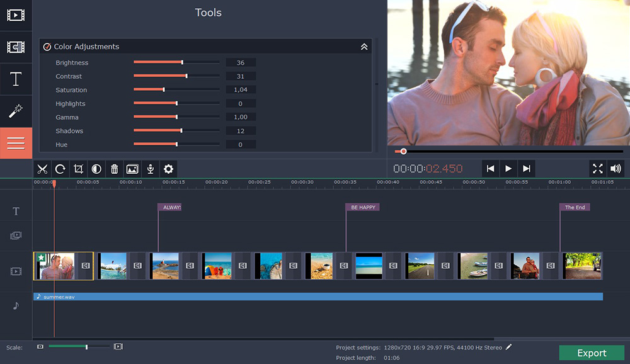Screen dimensions: 630x364
Task: Click the image properties picture icon
Action: pyautogui.click(x=132, y=169)
